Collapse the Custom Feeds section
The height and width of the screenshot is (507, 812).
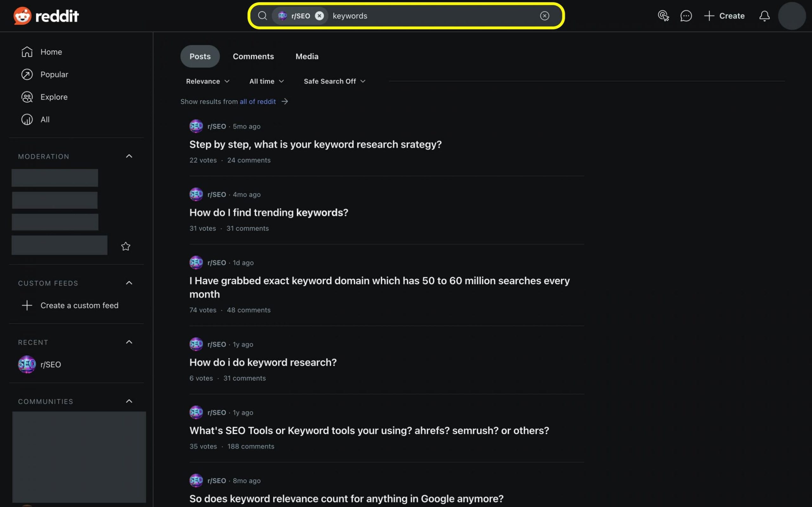(129, 283)
